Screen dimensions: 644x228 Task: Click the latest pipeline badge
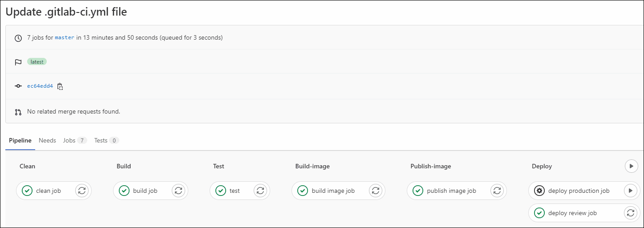(x=37, y=62)
